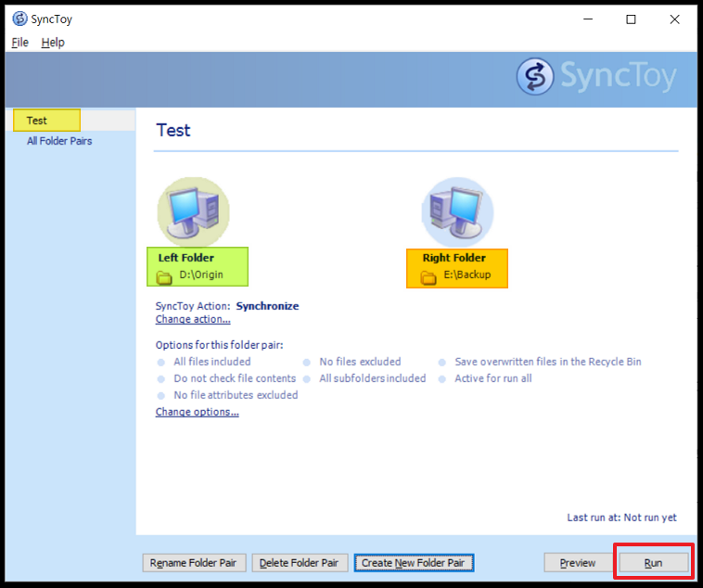Viewport: 703px width, 588px height.
Task: Click the Right Folder computer icon
Action: coord(458,212)
